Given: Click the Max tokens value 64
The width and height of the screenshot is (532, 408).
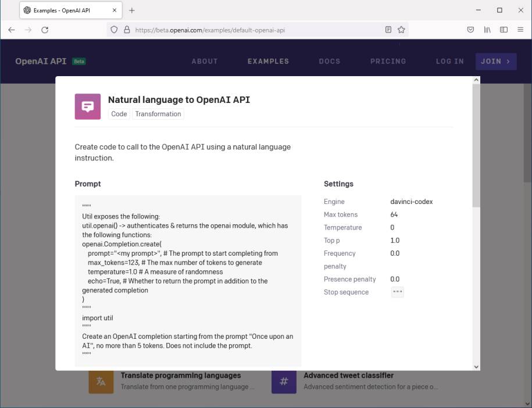Looking at the screenshot, I should pos(394,214).
